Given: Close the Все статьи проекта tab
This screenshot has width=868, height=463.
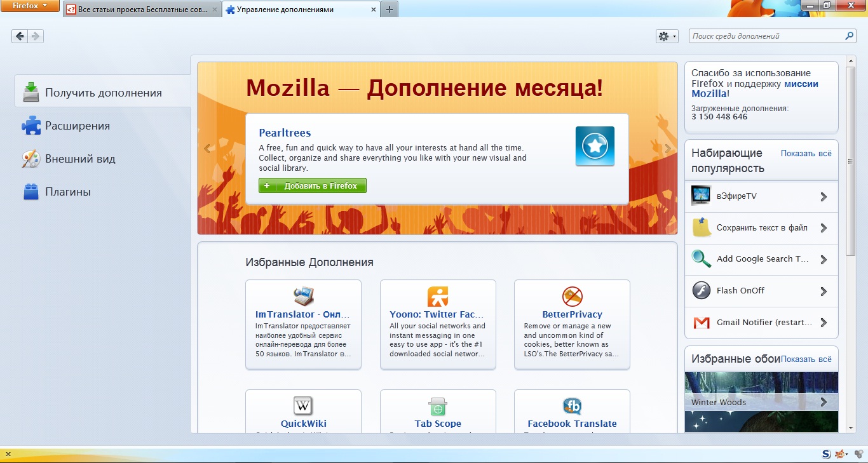Looking at the screenshot, I should (215, 10).
